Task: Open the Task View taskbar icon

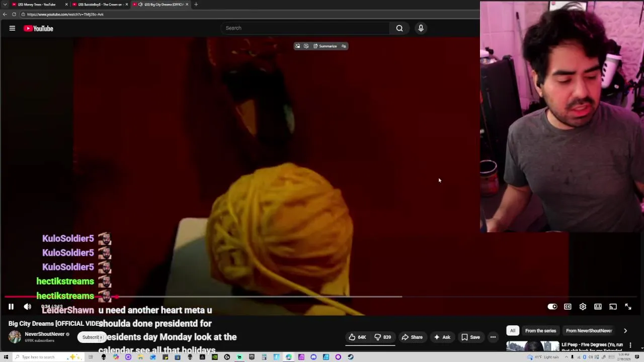Action: (x=91, y=357)
